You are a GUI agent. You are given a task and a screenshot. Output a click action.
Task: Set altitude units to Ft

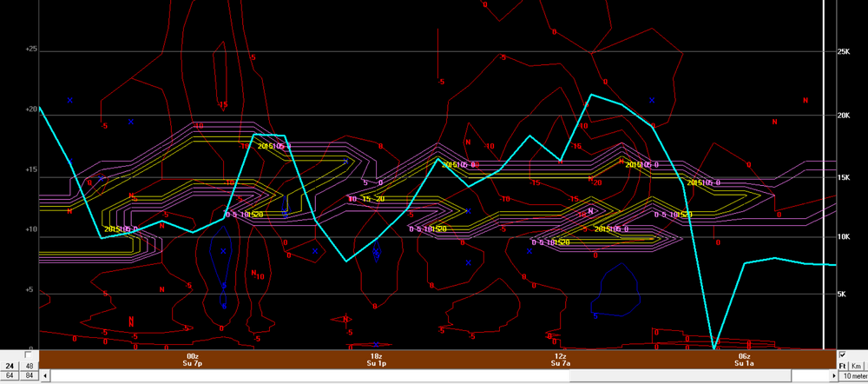843,366
